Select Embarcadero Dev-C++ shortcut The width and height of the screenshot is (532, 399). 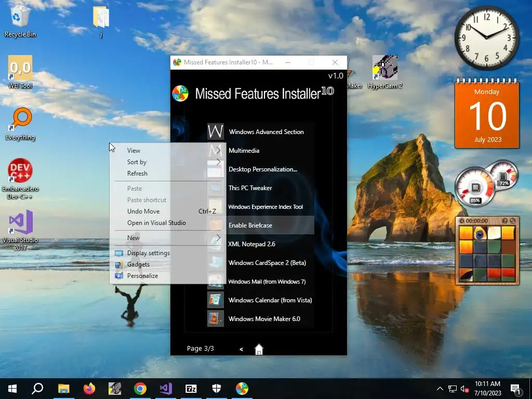click(20, 179)
